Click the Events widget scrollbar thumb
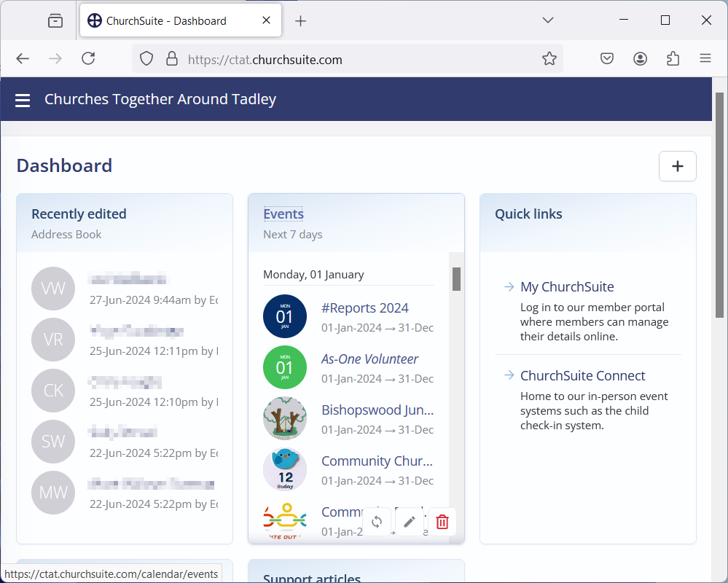Image resolution: width=728 pixels, height=583 pixels. point(456,279)
